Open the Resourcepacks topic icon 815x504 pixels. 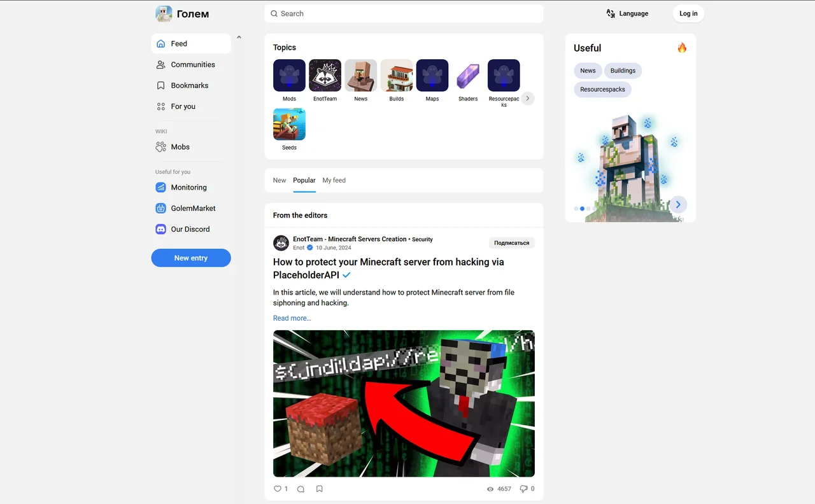[x=504, y=76]
